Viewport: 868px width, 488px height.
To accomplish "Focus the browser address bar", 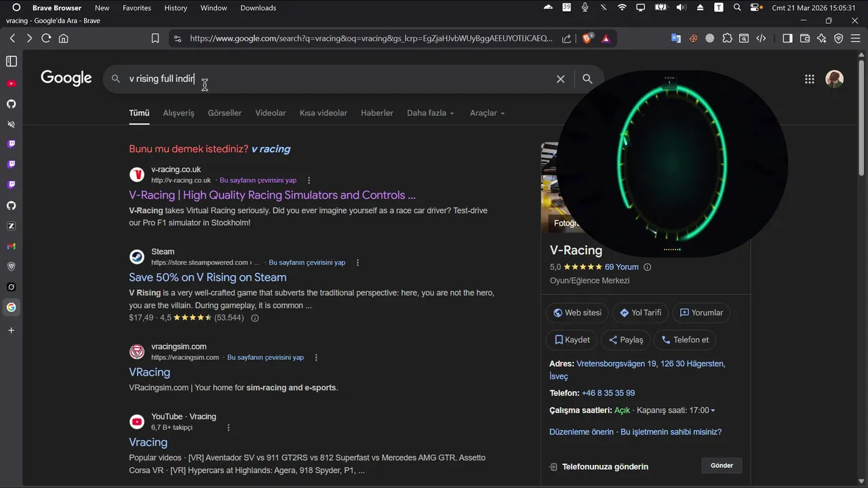I will click(371, 39).
